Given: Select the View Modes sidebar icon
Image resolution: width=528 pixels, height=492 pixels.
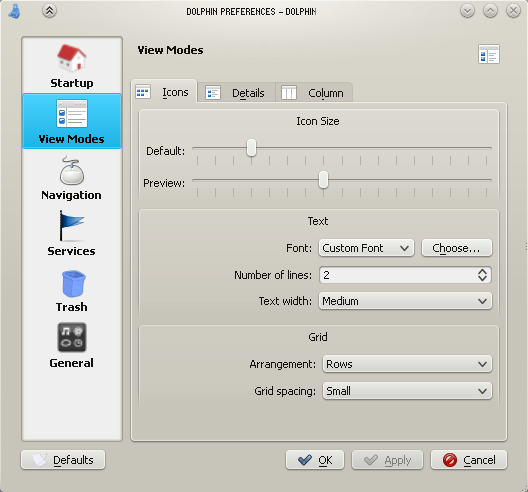Looking at the screenshot, I should pos(72,113).
